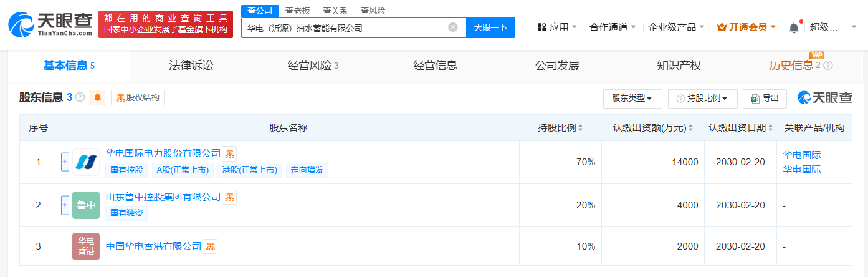Click the green 鲁中 company logo
This screenshot has width=868, height=277.
(x=86, y=205)
